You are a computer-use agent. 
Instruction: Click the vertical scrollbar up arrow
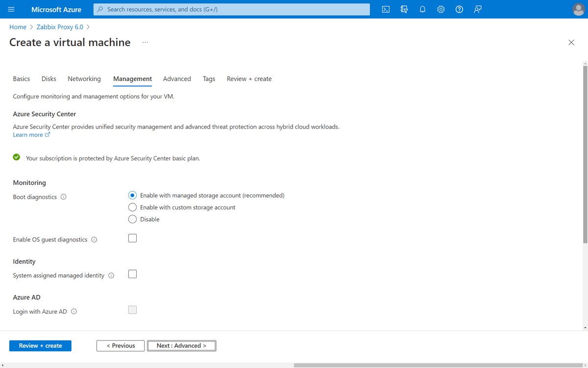click(x=585, y=63)
